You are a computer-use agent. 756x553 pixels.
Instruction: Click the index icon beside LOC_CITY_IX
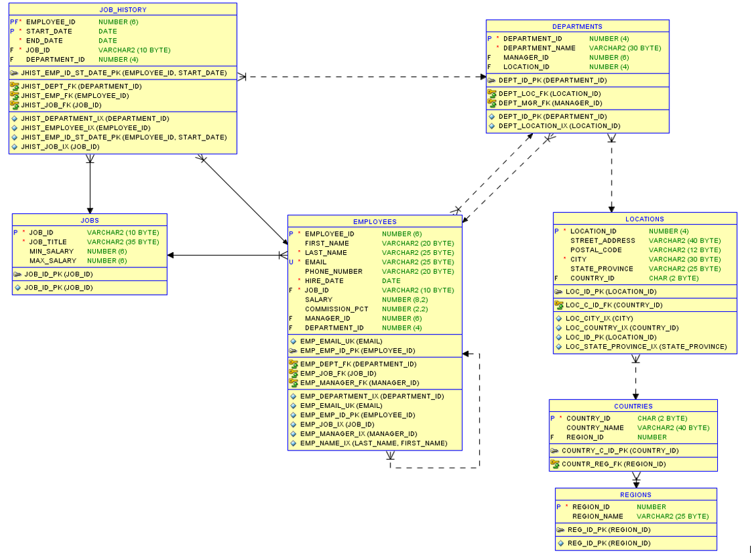[x=559, y=318]
